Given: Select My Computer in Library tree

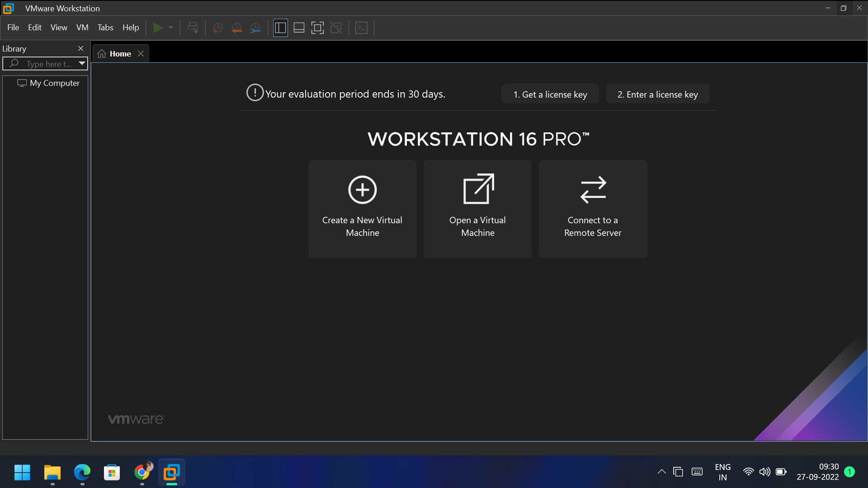Looking at the screenshot, I should pyautogui.click(x=54, y=83).
